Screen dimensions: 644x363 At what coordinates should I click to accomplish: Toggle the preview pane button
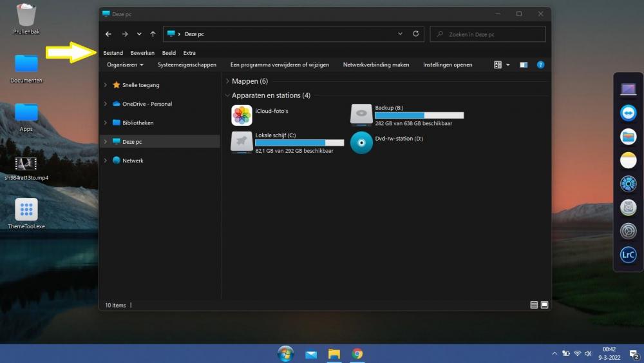524,64
